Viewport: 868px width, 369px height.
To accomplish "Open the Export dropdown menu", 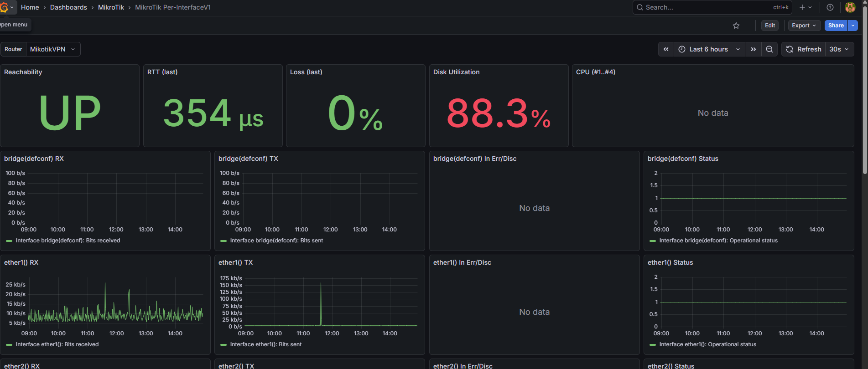I will tap(804, 26).
